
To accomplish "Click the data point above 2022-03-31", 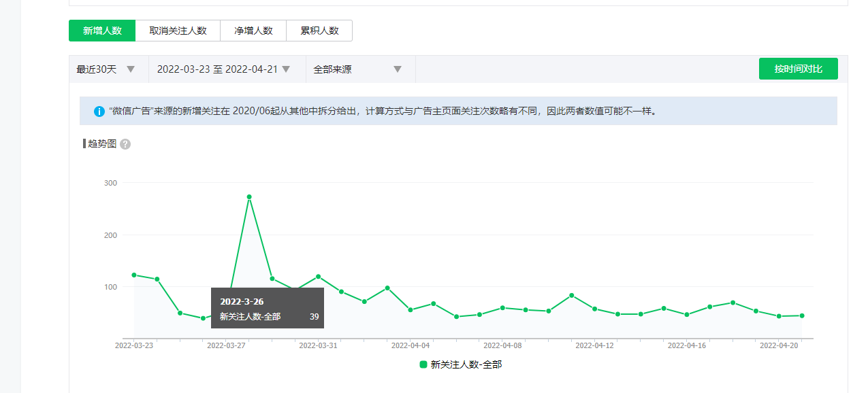I will tap(318, 277).
